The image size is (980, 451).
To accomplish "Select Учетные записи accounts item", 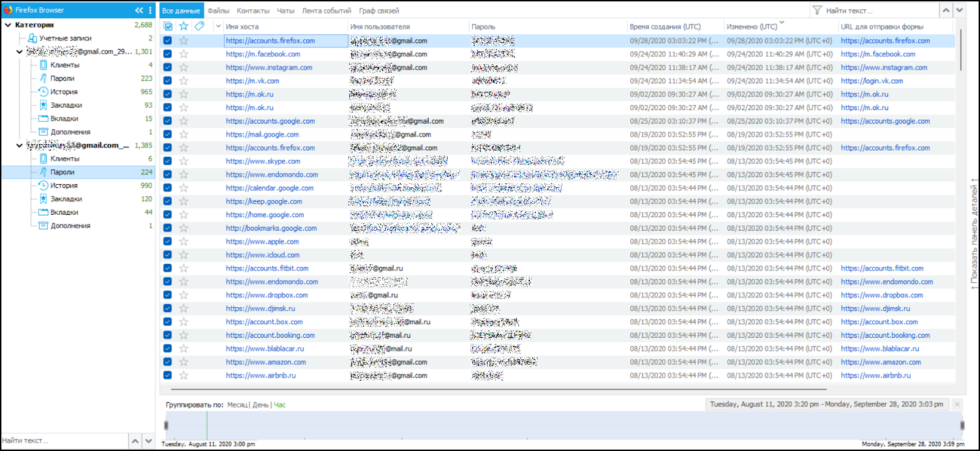I will [x=66, y=38].
